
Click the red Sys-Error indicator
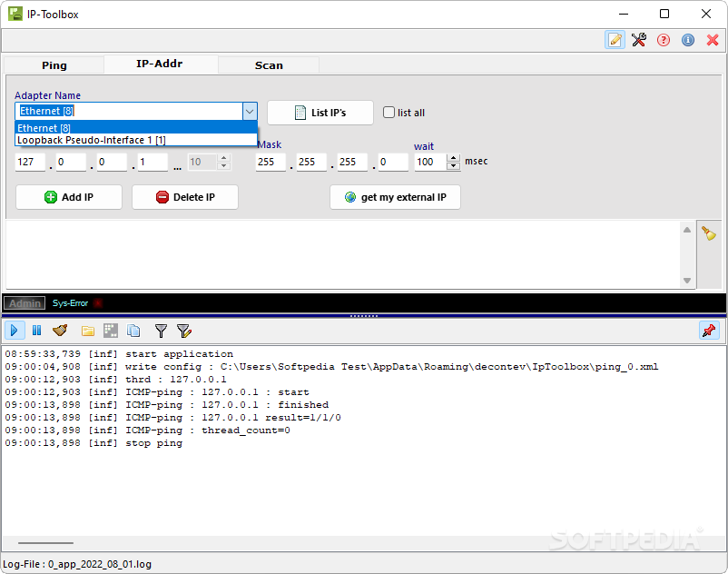tap(98, 303)
